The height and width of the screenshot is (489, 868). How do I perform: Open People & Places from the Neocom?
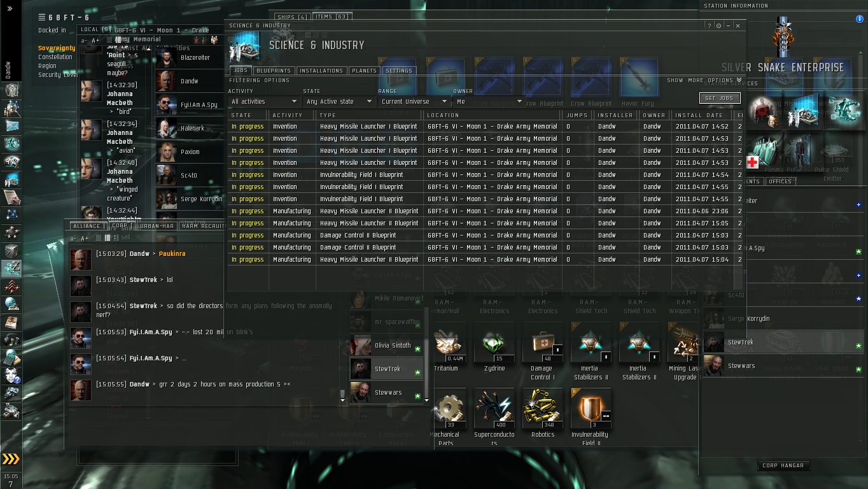tap(11, 108)
